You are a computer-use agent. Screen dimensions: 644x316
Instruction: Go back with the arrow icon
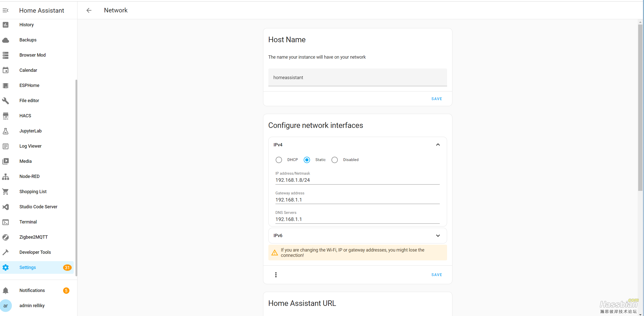[89, 10]
